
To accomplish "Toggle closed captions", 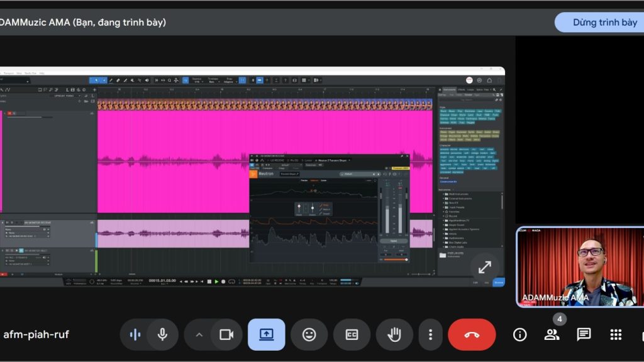I will click(x=352, y=334).
